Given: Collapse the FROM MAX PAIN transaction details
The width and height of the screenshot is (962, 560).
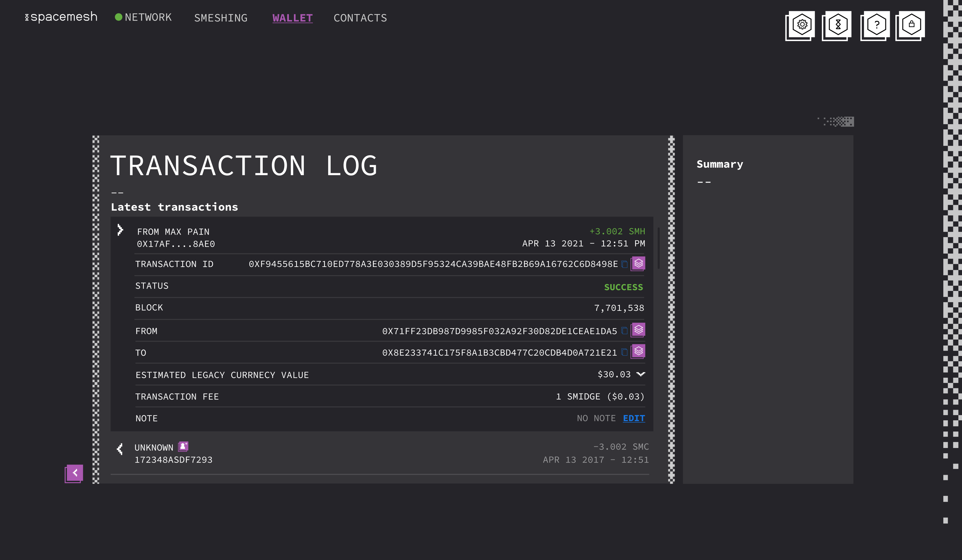Looking at the screenshot, I should [x=120, y=230].
